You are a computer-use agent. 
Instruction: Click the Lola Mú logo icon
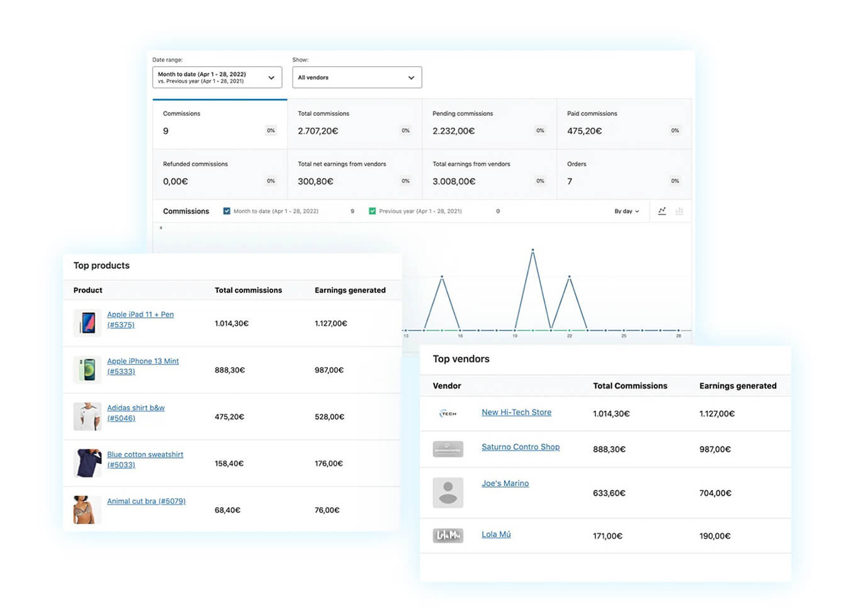(x=448, y=535)
